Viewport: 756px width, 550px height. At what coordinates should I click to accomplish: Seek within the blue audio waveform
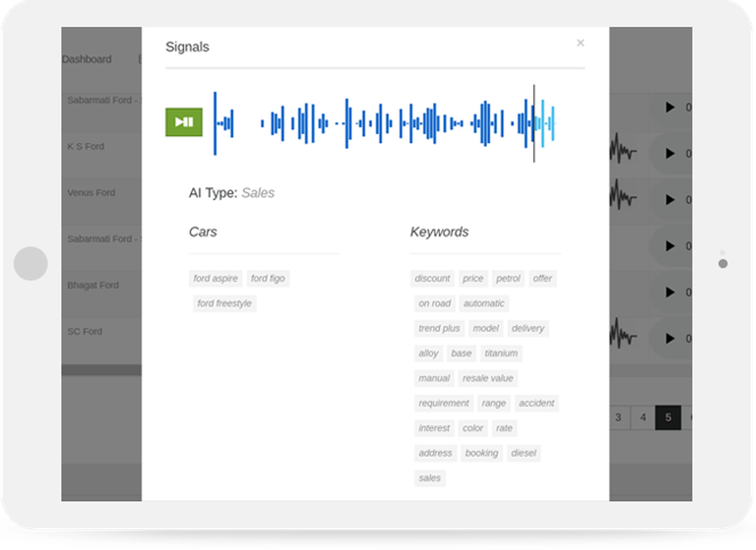(x=384, y=123)
